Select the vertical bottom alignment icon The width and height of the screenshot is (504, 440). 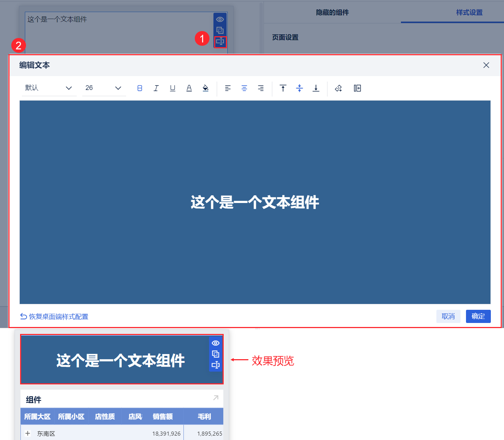(x=316, y=88)
